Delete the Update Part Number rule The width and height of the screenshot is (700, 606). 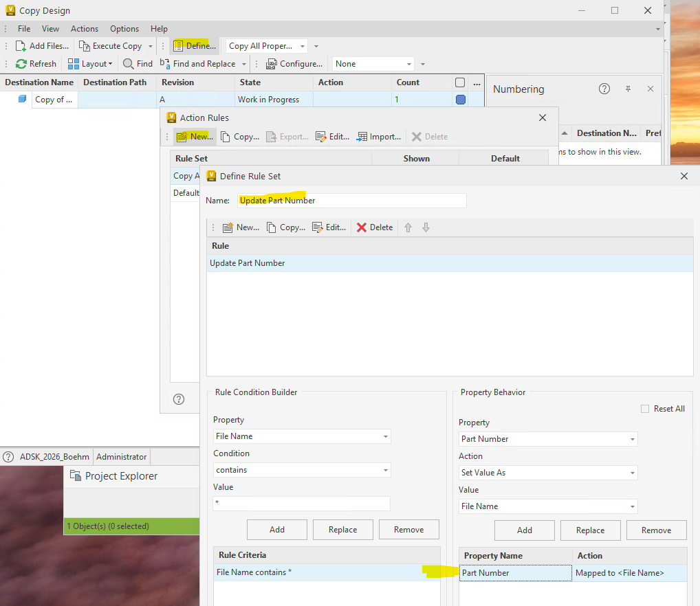374,227
